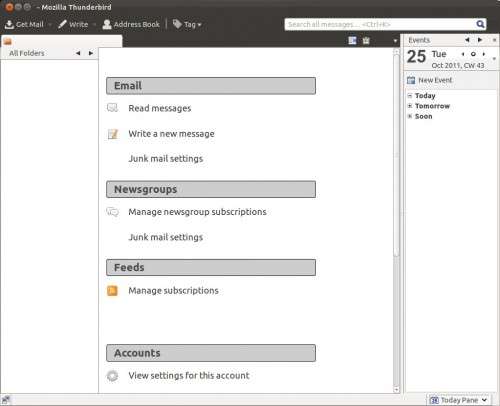Click the orange RSS feed icon

[112, 291]
